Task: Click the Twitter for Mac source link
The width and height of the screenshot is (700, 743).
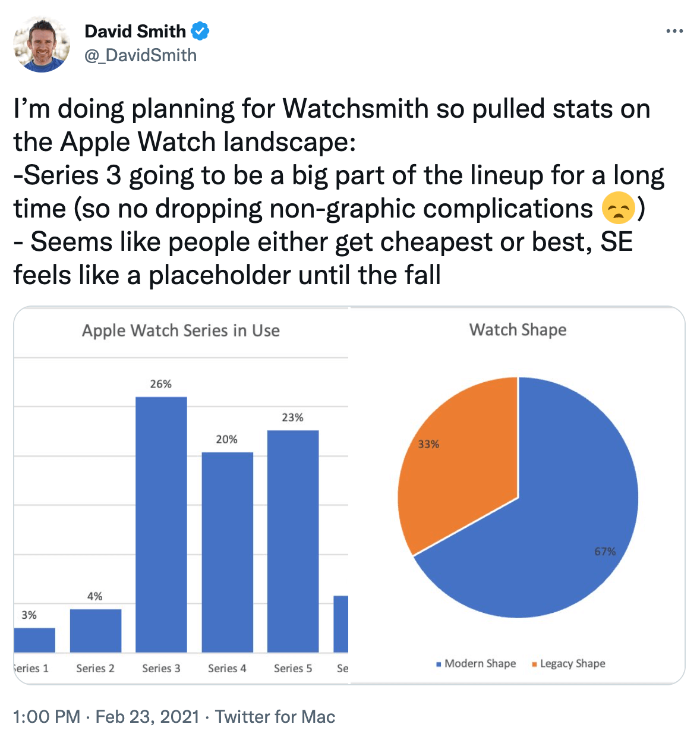Action: point(275,716)
